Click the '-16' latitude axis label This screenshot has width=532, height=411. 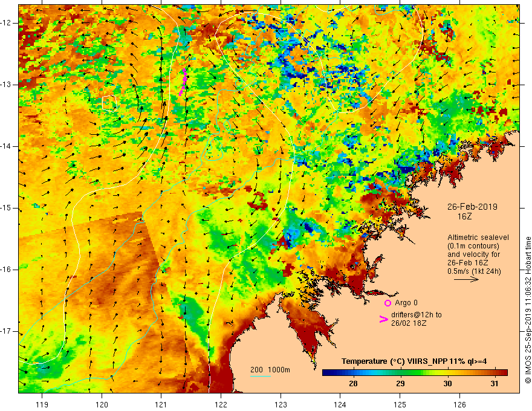tap(6, 270)
